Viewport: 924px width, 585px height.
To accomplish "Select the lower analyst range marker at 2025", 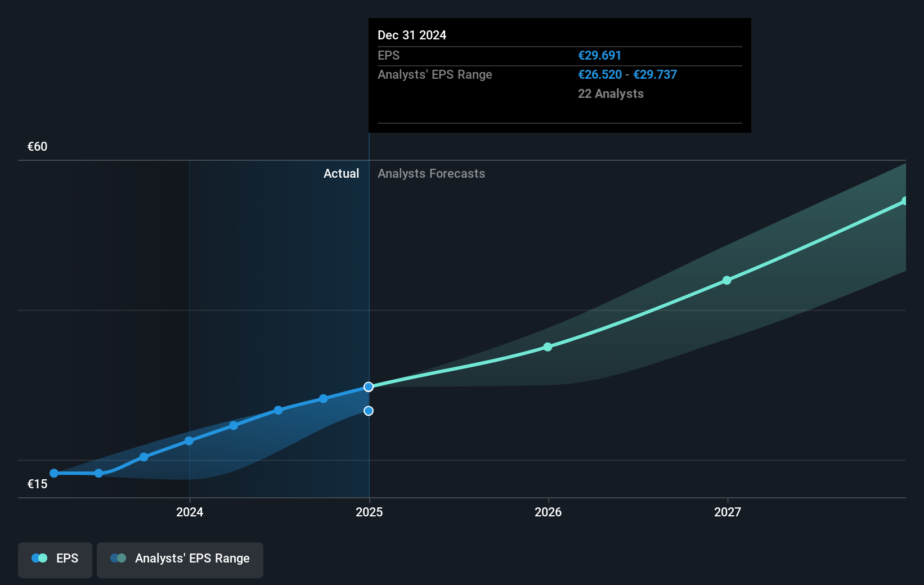I will [x=369, y=411].
